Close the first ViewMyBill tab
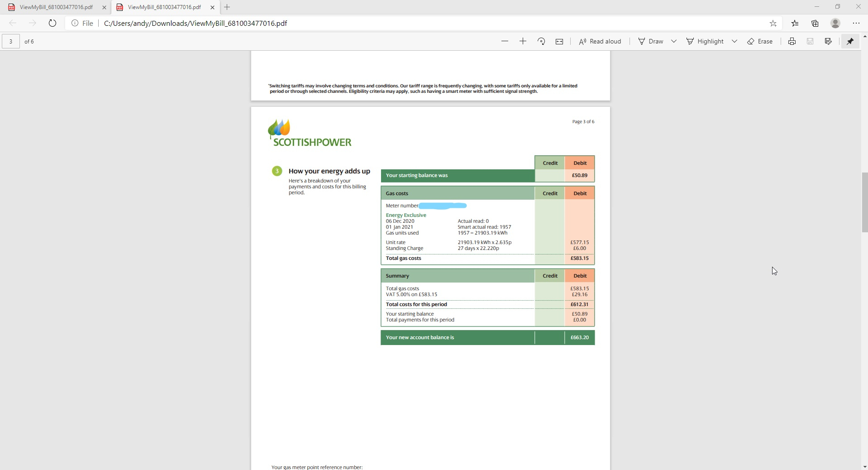This screenshot has height=470, width=868. click(x=104, y=7)
